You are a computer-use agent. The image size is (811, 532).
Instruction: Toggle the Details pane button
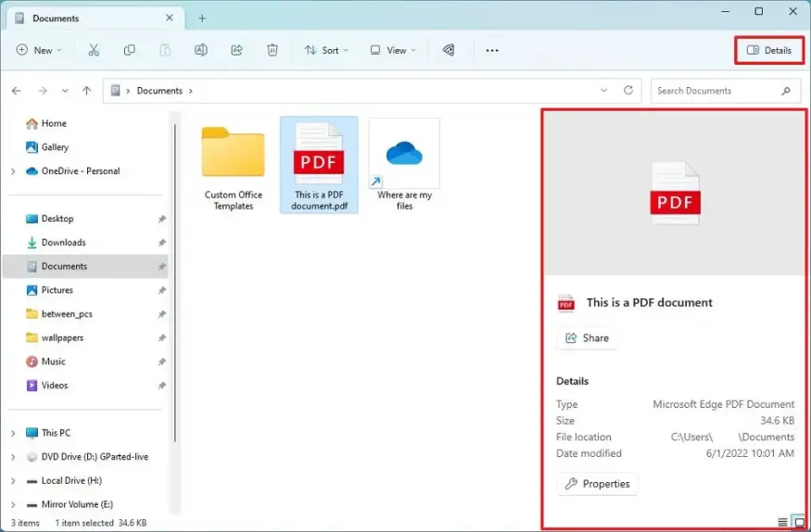coord(769,50)
